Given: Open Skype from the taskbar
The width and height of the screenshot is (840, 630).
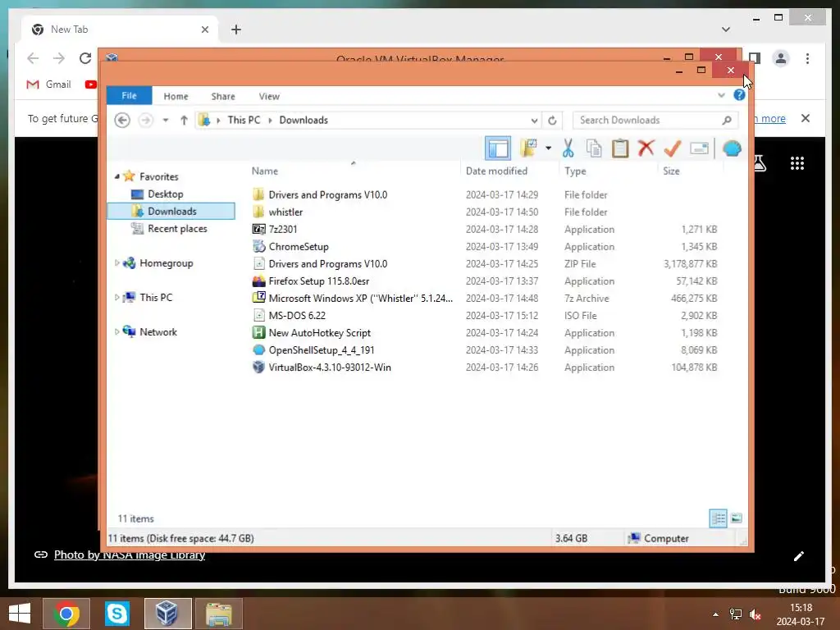Looking at the screenshot, I should [x=116, y=614].
